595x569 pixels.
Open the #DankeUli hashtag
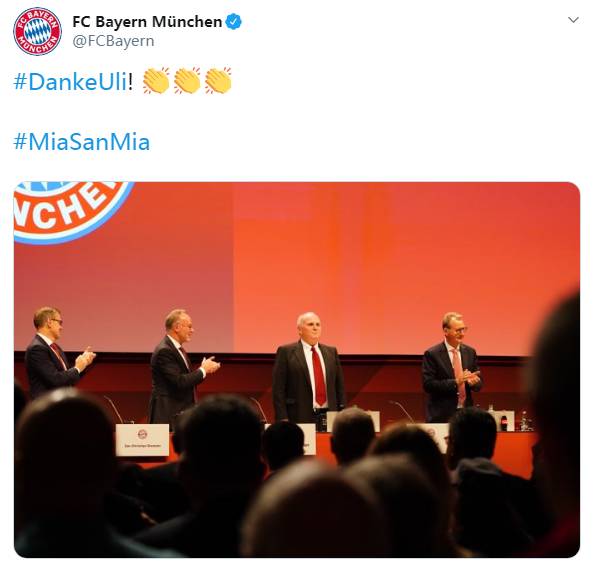[70, 81]
